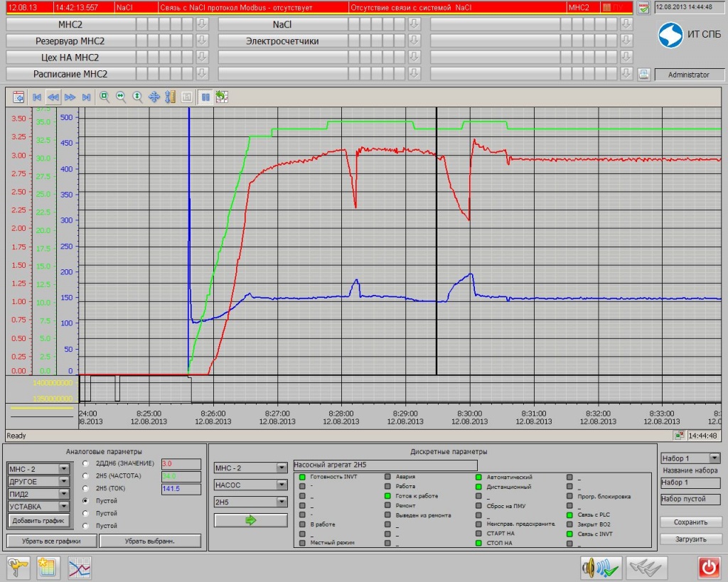Open the Резервуар МНС2 screen
728x582 pixels.
70,41
